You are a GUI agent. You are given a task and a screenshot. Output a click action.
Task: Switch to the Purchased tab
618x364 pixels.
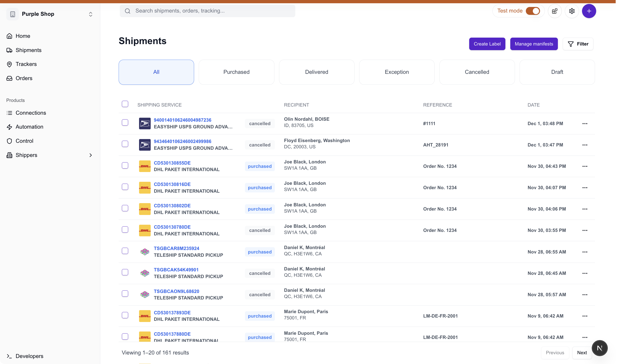point(236,72)
